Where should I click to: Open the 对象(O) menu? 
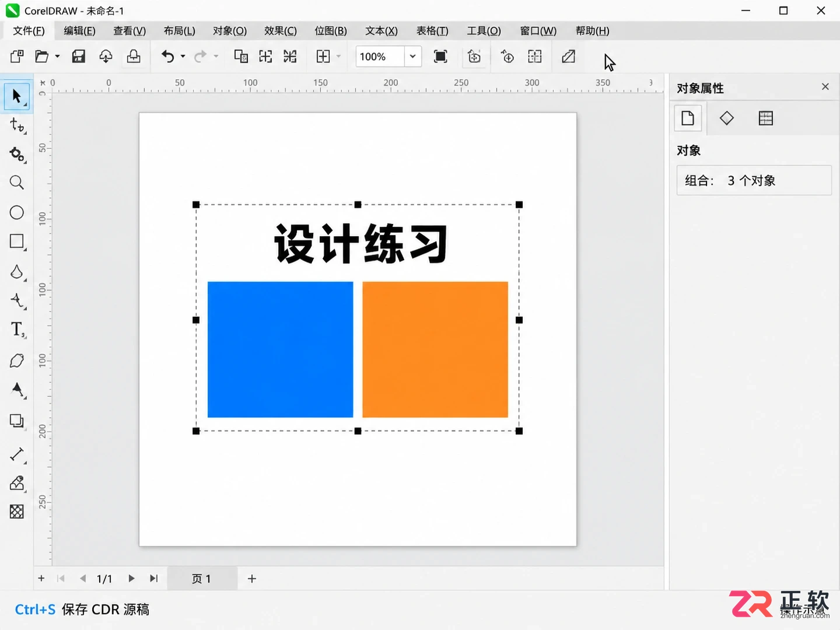[x=230, y=31]
